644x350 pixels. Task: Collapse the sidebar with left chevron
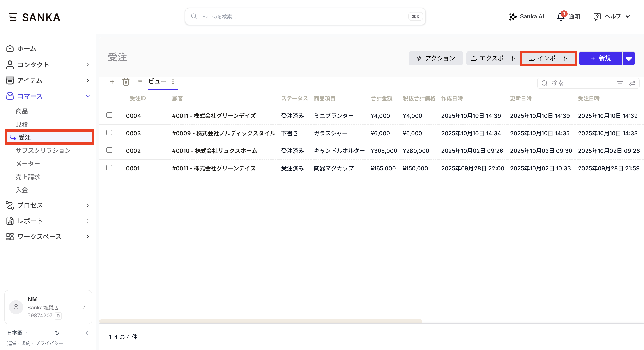(x=87, y=333)
